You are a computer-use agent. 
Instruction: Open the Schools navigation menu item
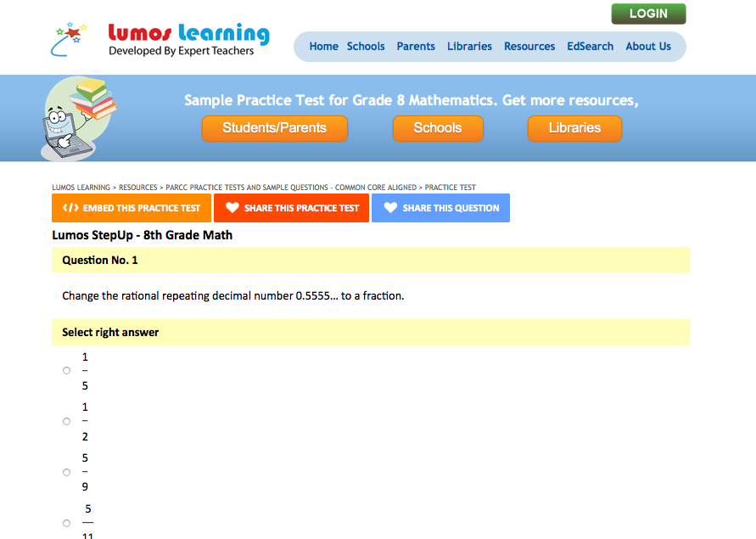(x=366, y=47)
